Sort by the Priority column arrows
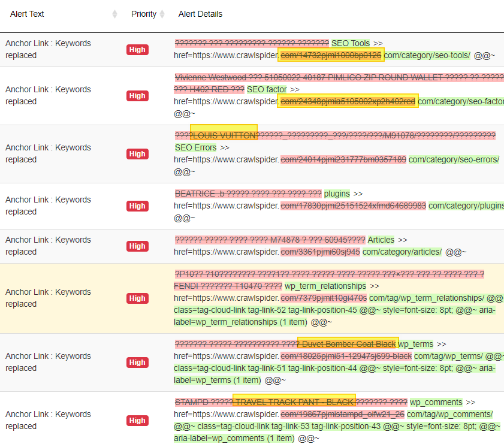 coord(162,14)
